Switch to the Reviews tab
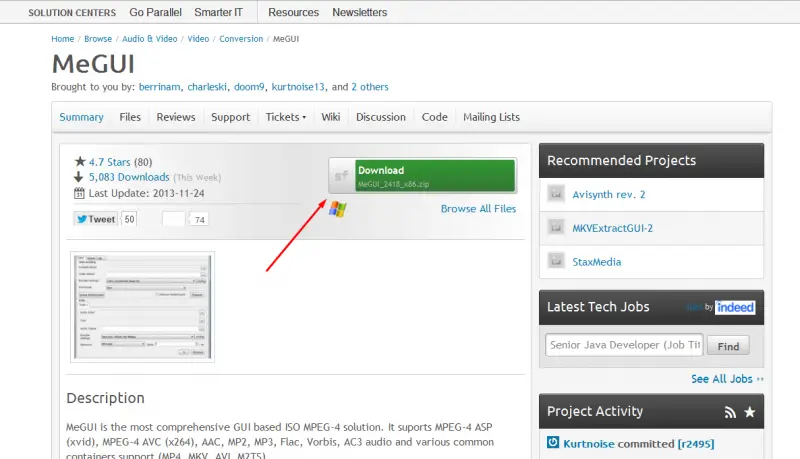This screenshot has height=459, width=800. pos(176,117)
